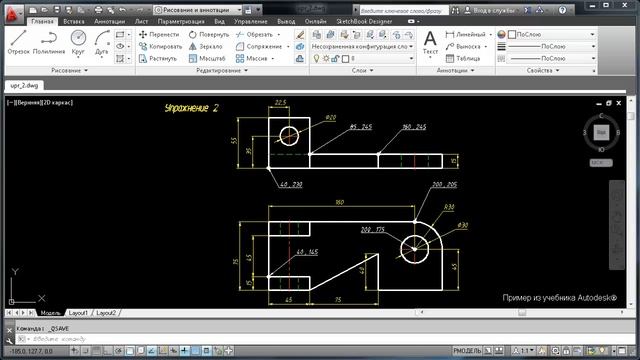Open the annotation scale 1:1 dropdown

click(x=524, y=351)
